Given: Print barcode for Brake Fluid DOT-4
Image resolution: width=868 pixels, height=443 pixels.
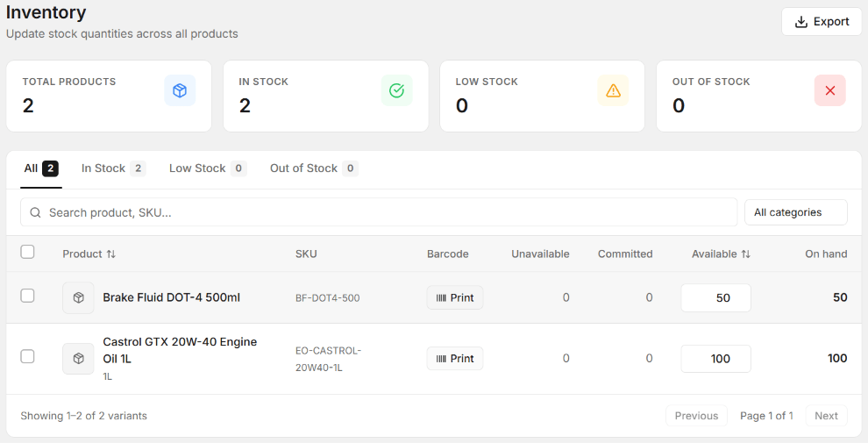Looking at the screenshot, I should [x=454, y=298].
